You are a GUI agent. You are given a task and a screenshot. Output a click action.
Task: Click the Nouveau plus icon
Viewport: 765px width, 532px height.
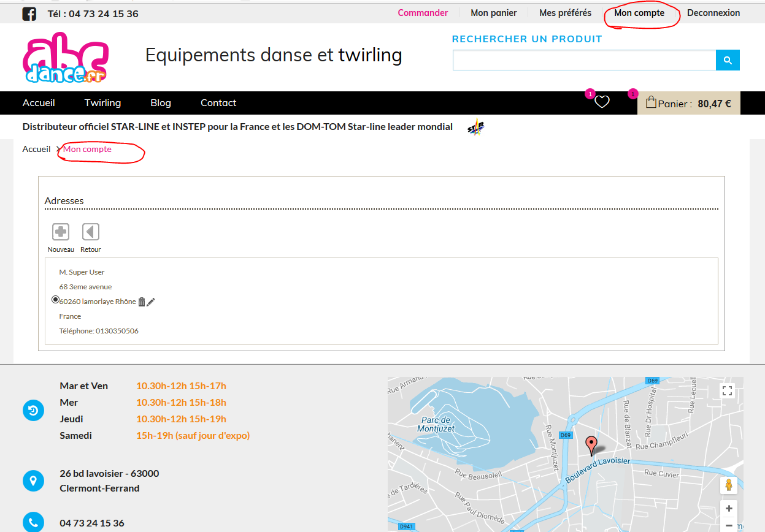[x=61, y=232]
